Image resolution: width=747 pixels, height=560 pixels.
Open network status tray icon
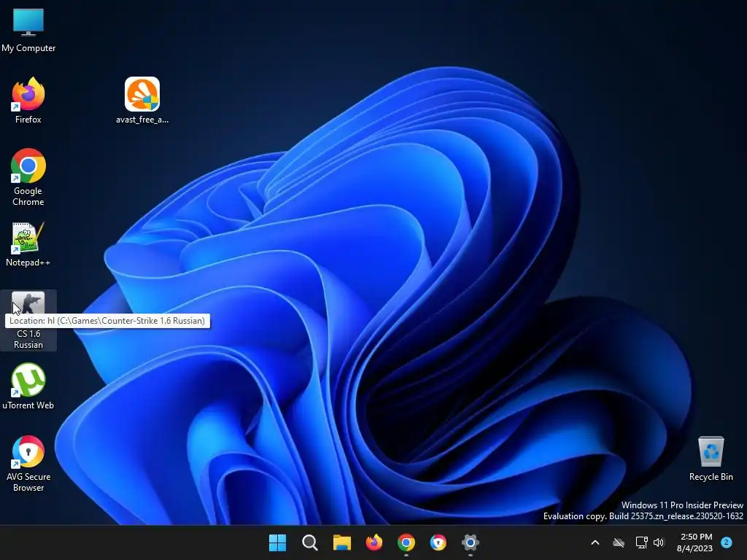click(x=641, y=542)
